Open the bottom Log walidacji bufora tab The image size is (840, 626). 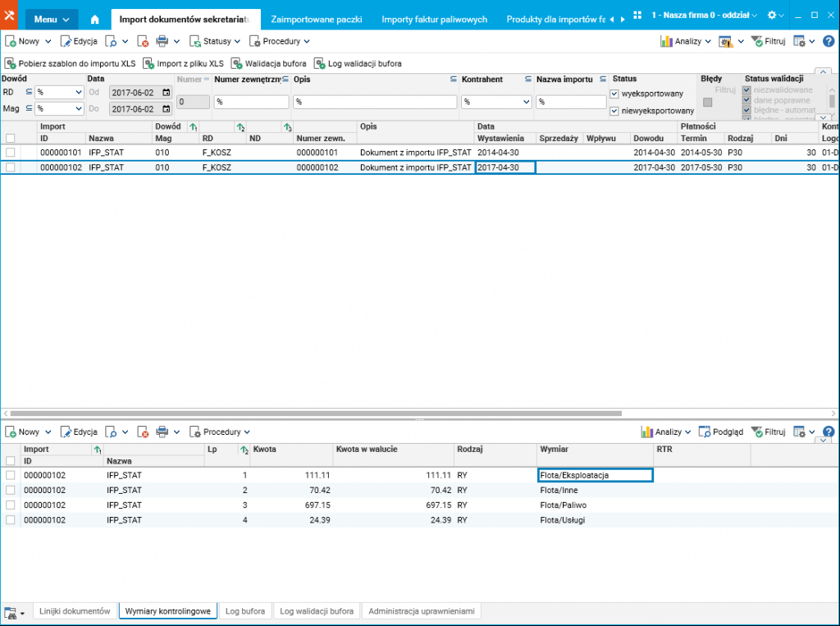[x=317, y=611]
